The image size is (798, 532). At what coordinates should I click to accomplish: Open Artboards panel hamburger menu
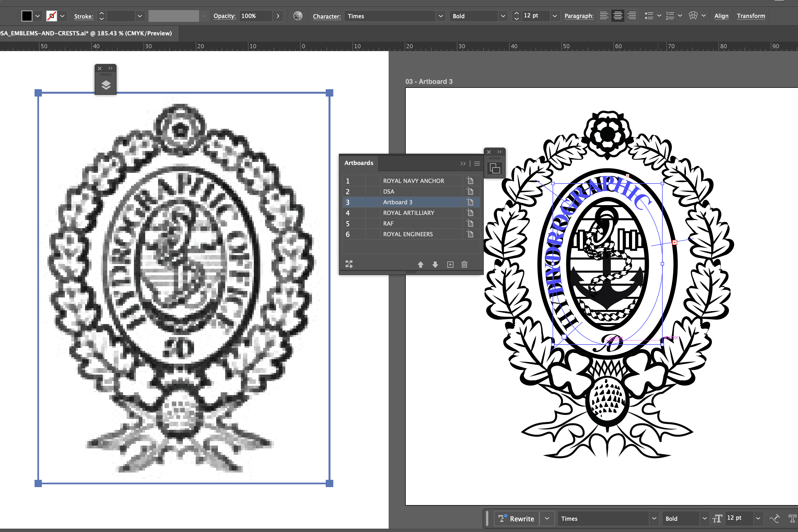click(x=477, y=164)
